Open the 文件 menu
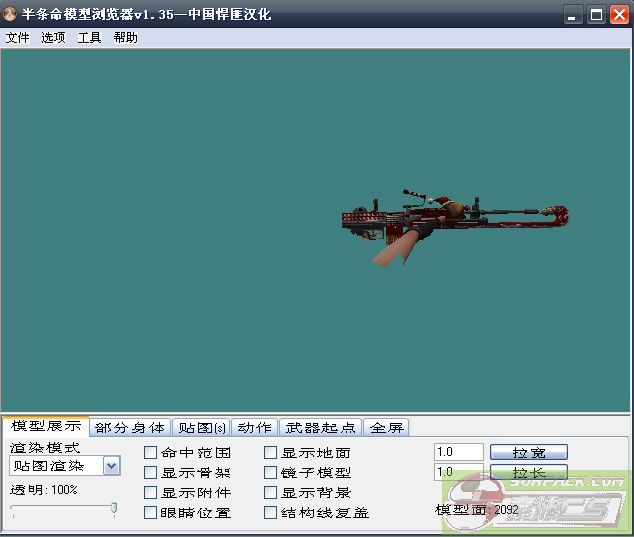 click(x=18, y=38)
